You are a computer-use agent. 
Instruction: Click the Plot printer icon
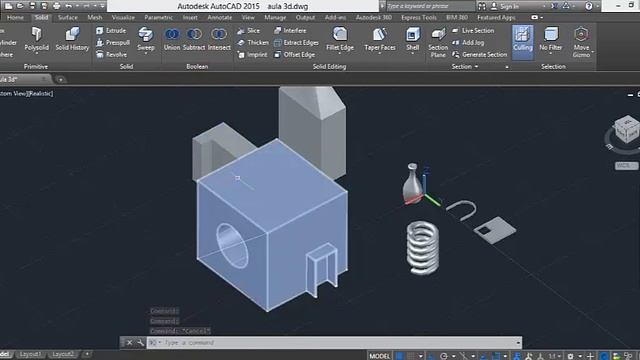coord(56,6)
